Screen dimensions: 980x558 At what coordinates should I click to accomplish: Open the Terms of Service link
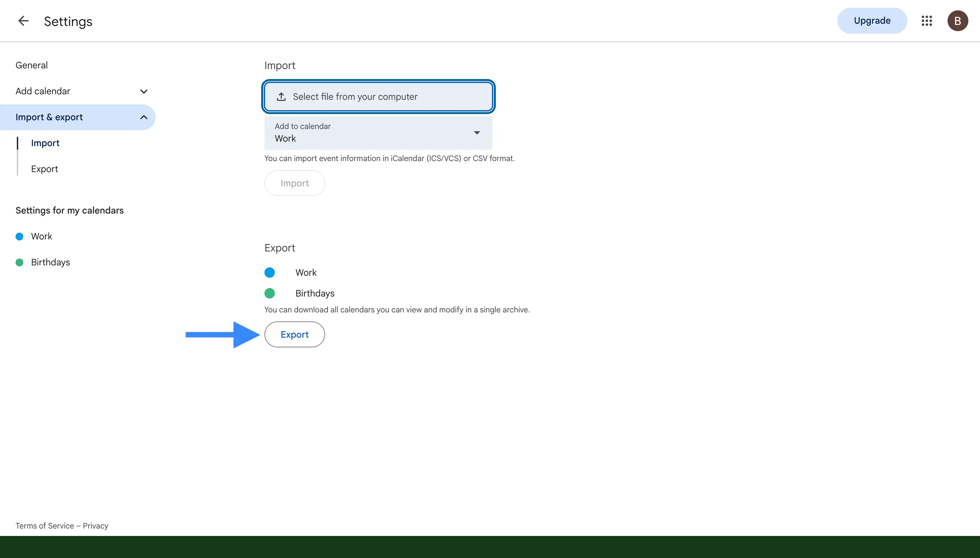[x=45, y=526]
